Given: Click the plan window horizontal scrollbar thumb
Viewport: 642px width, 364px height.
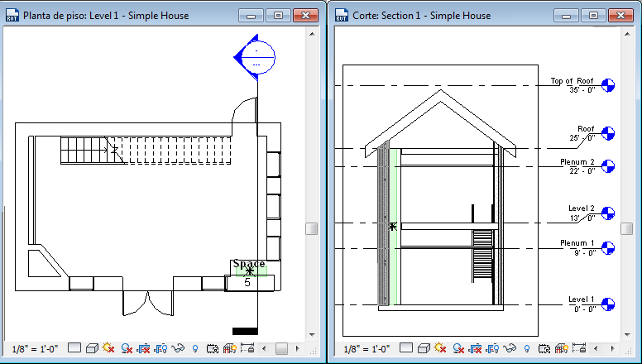Looking at the screenshot, I should tap(281, 349).
